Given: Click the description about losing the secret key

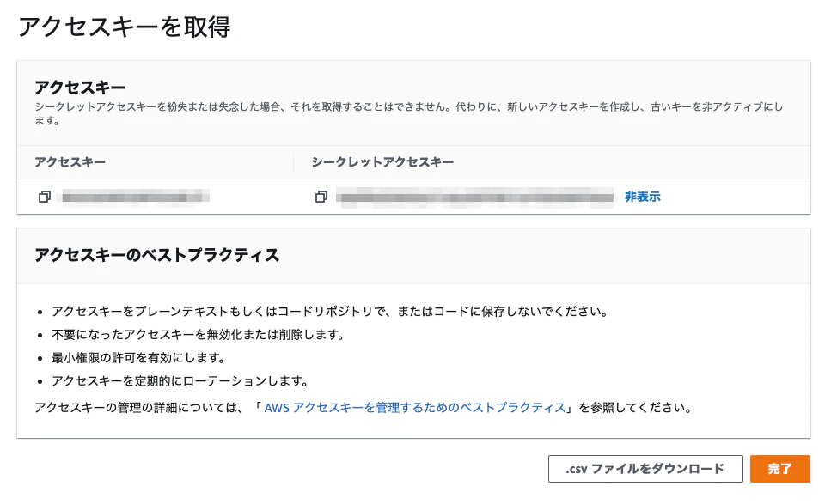Looking at the screenshot, I should click(x=408, y=113).
